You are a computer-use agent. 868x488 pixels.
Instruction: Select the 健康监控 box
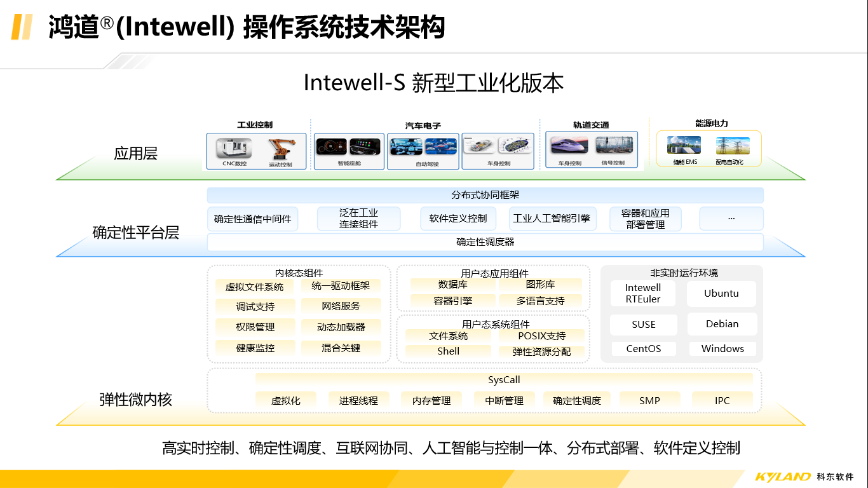tap(255, 348)
